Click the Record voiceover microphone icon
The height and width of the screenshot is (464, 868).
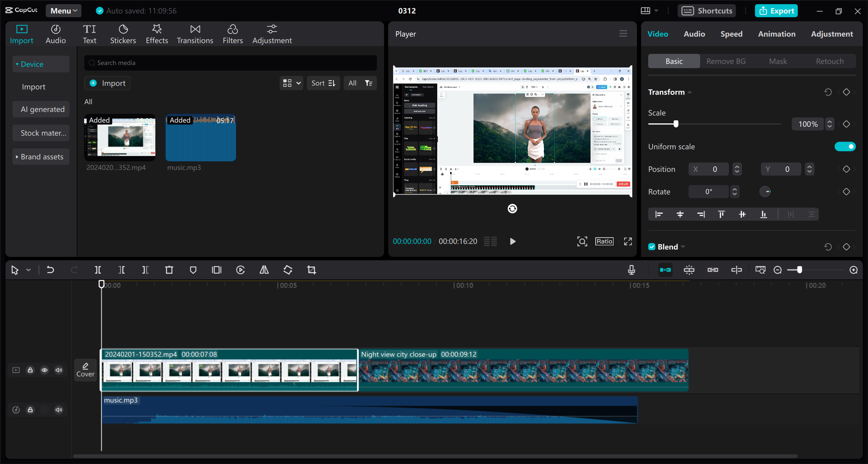point(631,270)
